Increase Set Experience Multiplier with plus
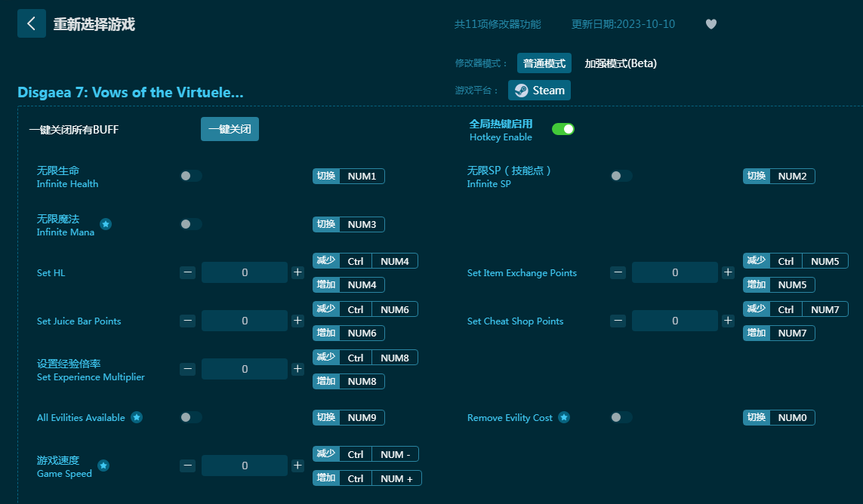 pos(297,369)
